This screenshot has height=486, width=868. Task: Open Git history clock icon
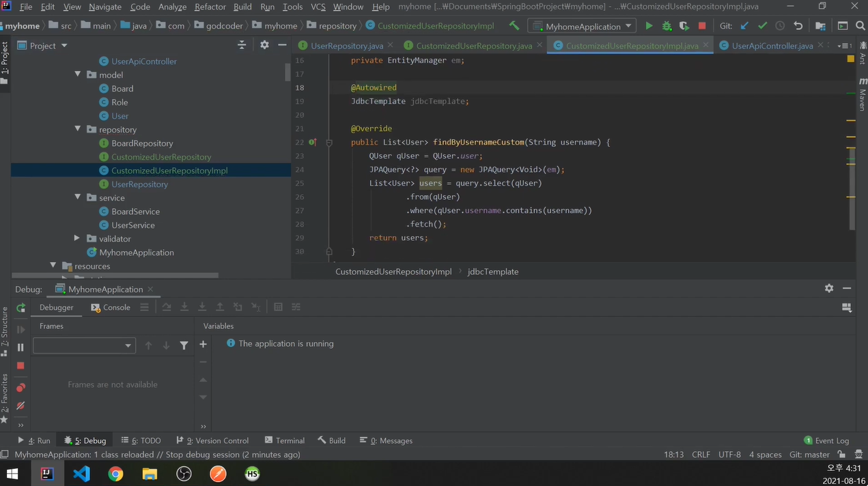(780, 26)
